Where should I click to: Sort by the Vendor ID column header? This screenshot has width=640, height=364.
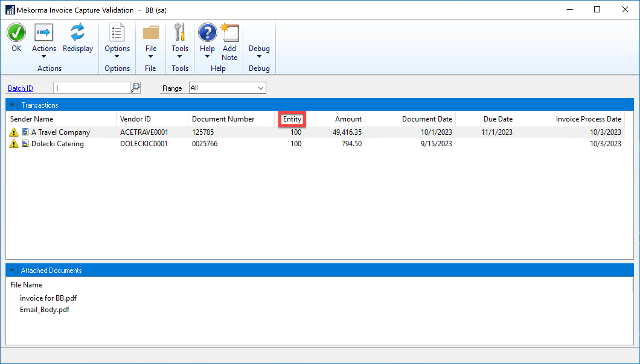point(135,119)
